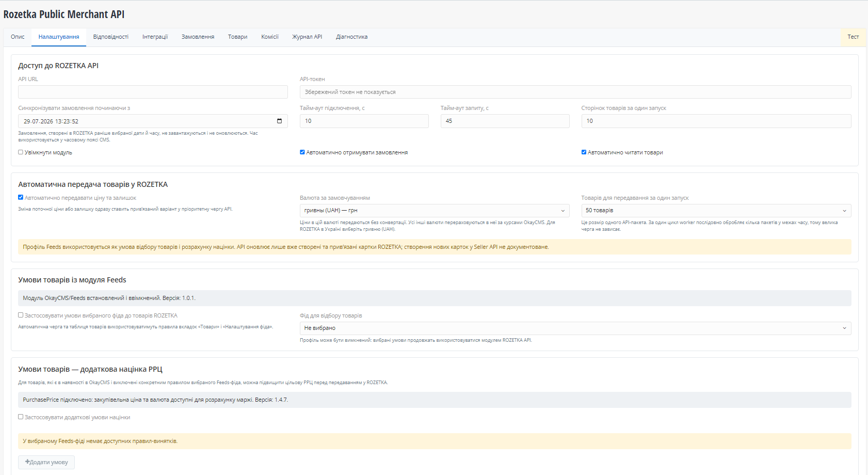Switch to the Товари tab
The image size is (868, 475).
coord(238,37)
